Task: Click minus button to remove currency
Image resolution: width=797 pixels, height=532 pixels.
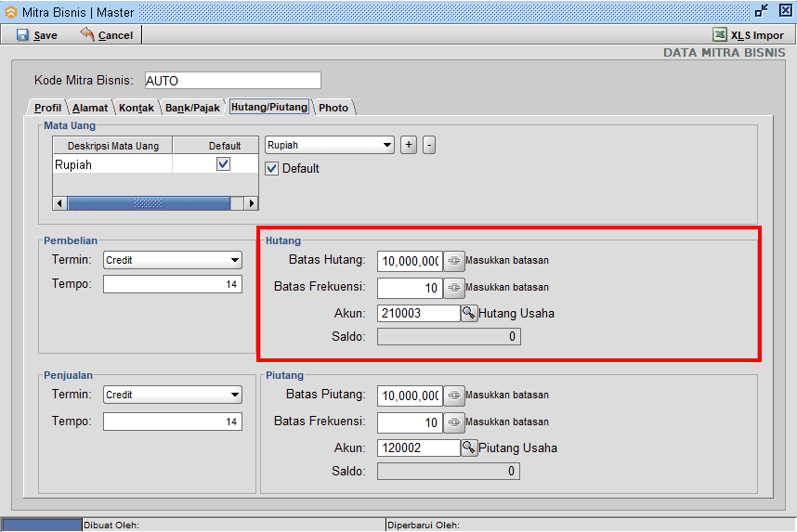Action: pos(429,145)
